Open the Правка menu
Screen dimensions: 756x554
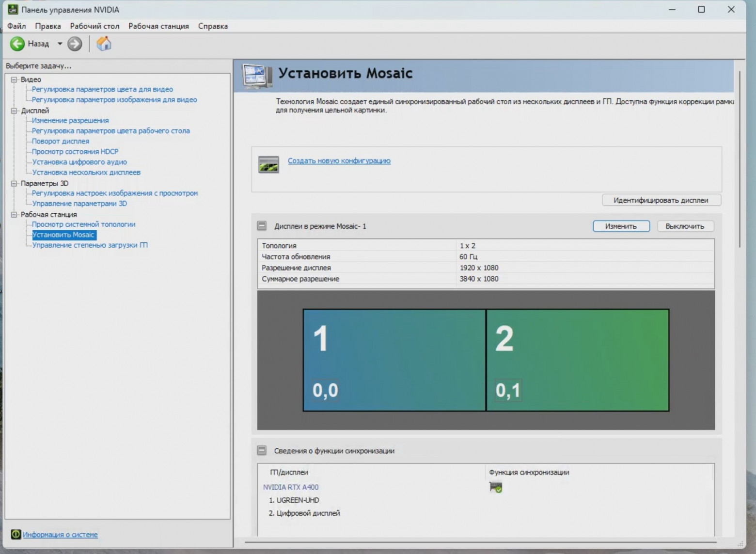pos(48,26)
